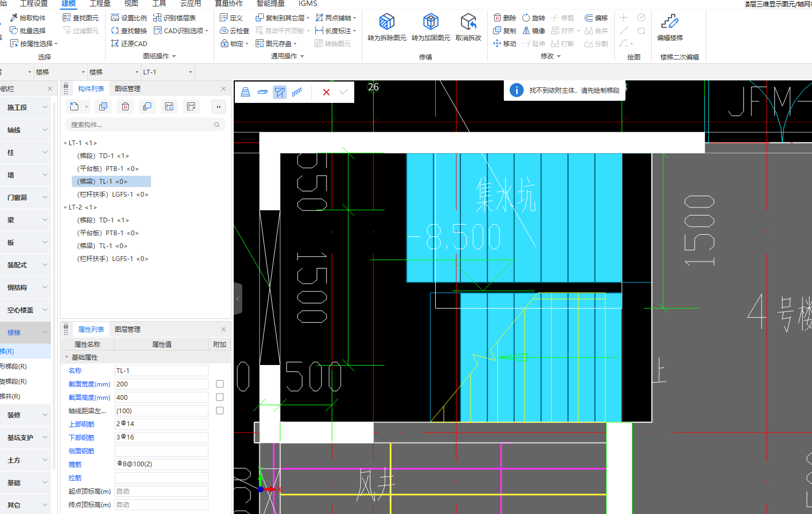
Task: Open the 云应用 ribbon tab
Action: click(190, 3)
